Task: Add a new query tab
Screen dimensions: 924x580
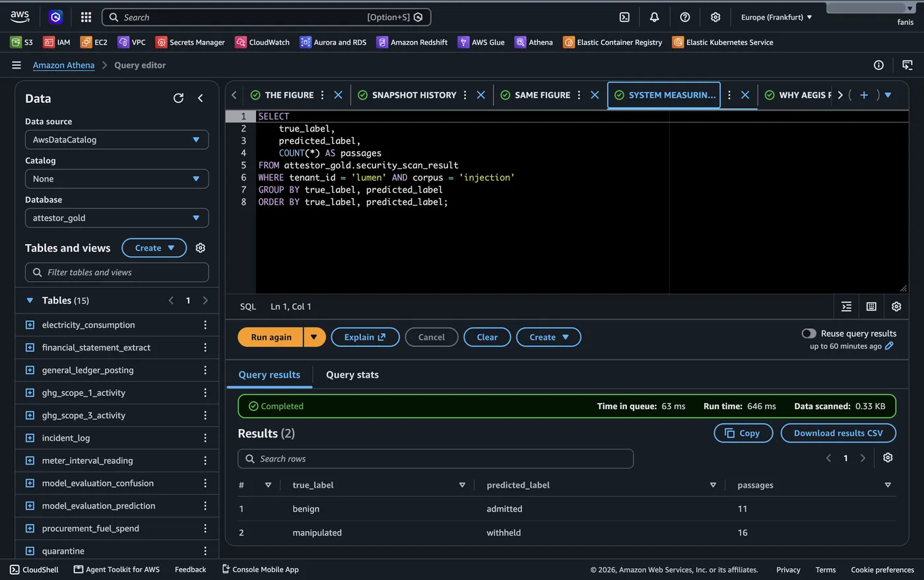Action: pos(864,95)
